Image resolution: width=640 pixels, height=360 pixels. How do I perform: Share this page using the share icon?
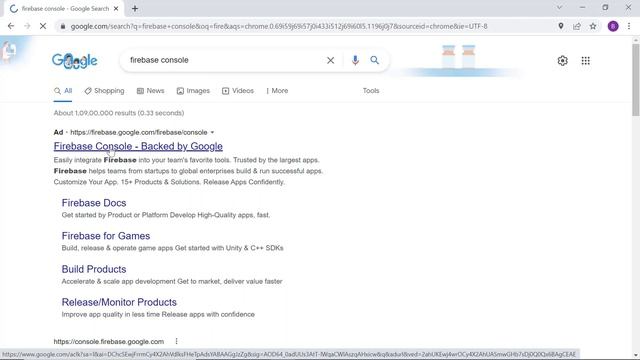click(577, 26)
